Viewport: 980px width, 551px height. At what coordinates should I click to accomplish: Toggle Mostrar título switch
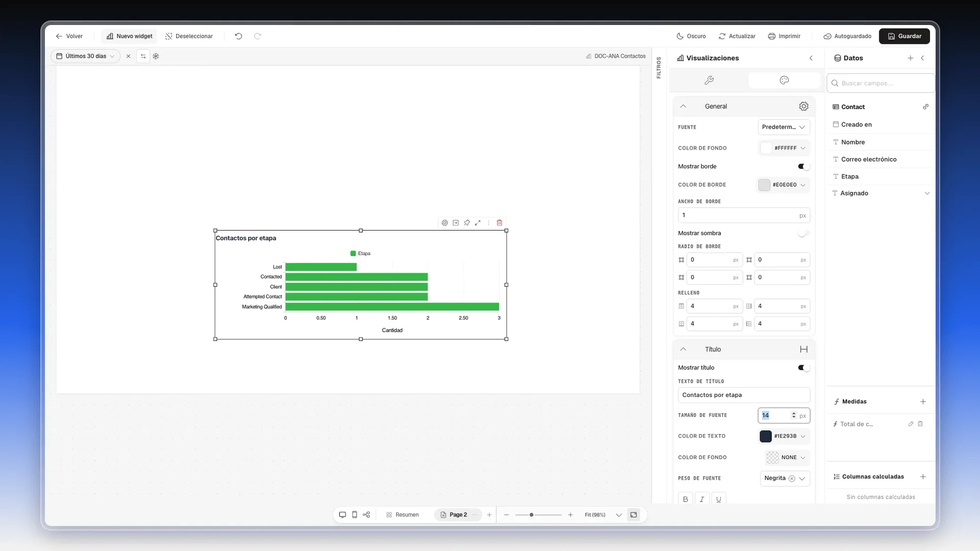coord(804,368)
